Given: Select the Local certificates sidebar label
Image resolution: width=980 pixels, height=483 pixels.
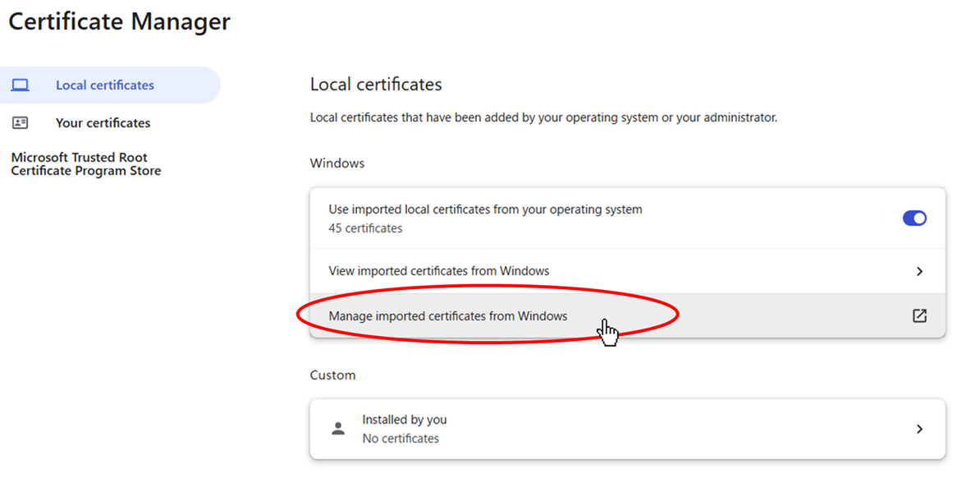Looking at the screenshot, I should click(x=105, y=85).
